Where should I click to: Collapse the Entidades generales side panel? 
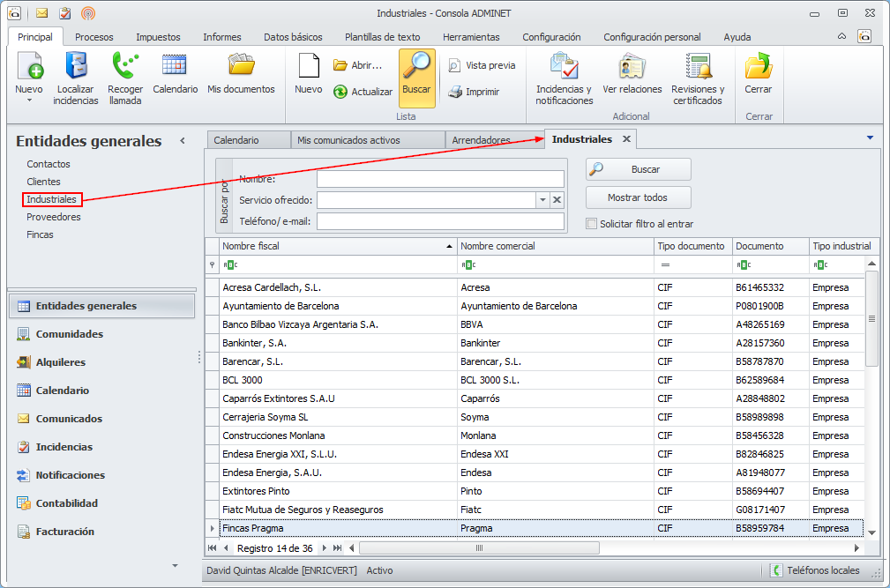(x=183, y=141)
